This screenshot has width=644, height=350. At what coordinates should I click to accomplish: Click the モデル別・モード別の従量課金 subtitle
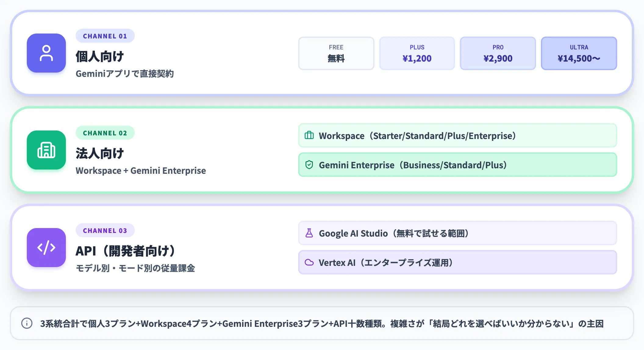point(135,268)
